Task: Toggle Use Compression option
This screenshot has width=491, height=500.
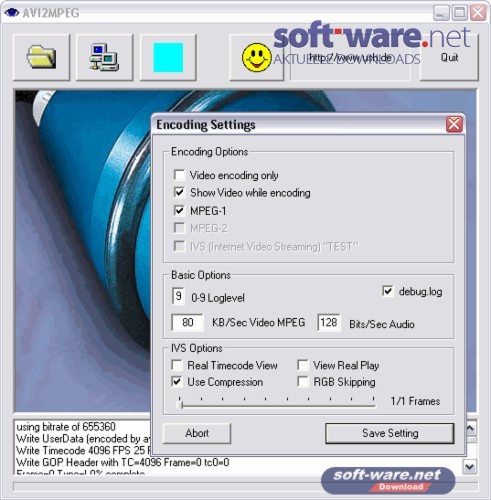Action: click(x=177, y=382)
